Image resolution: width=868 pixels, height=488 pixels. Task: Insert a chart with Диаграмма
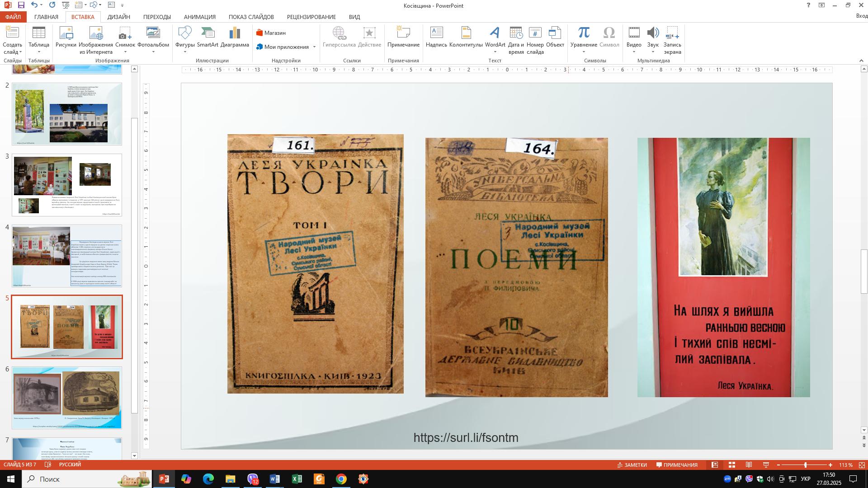[x=235, y=37]
